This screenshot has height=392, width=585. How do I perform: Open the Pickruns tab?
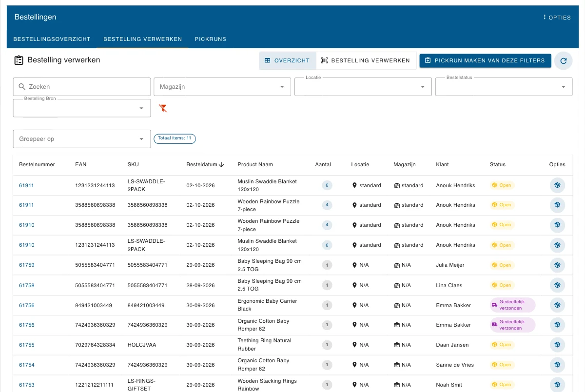[211, 39]
